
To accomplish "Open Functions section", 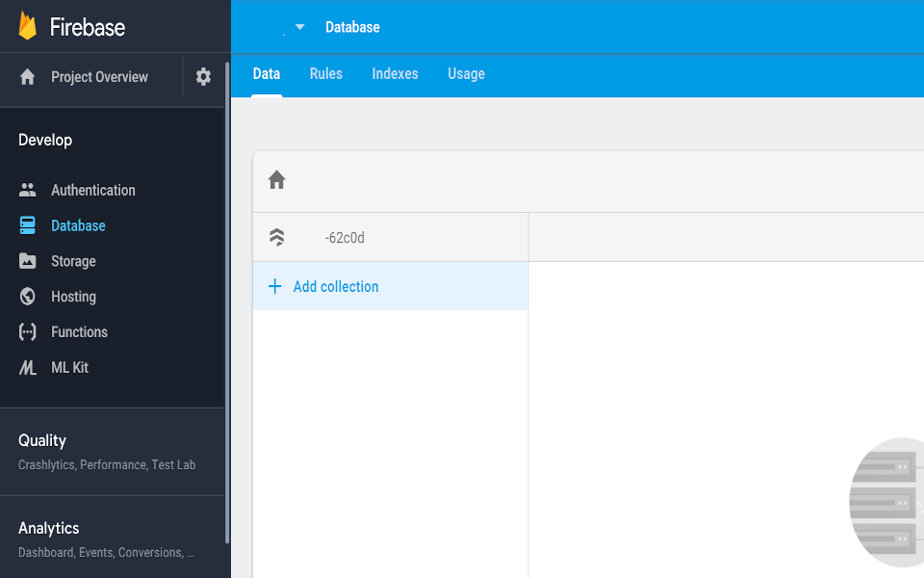I will [79, 332].
